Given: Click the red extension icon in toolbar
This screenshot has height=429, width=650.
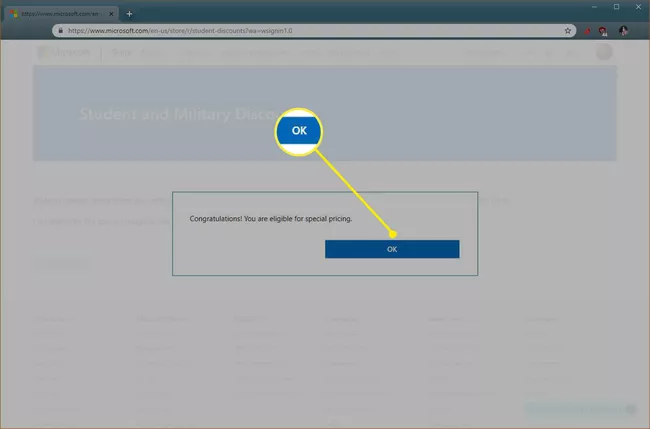Looking at the screenshot, I should [585, 31].
